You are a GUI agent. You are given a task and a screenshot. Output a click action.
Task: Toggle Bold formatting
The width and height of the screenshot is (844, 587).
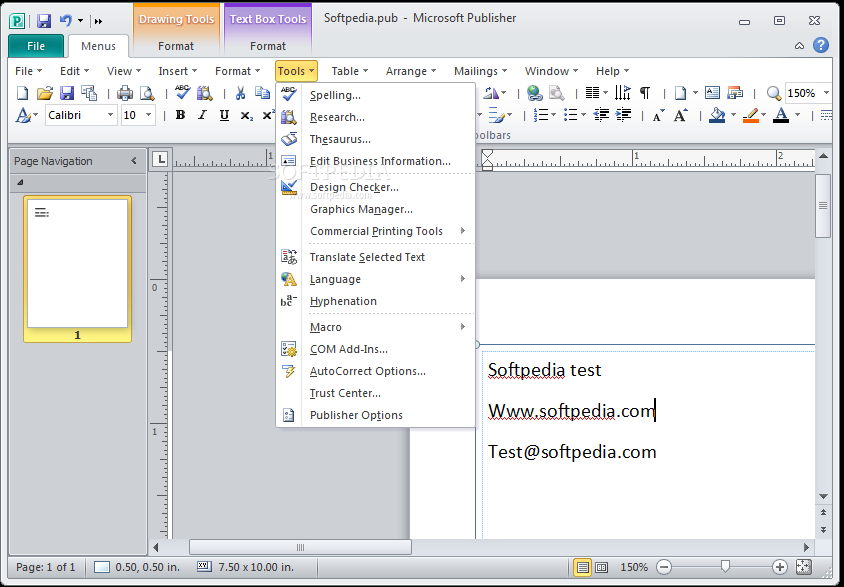(180, 115)
